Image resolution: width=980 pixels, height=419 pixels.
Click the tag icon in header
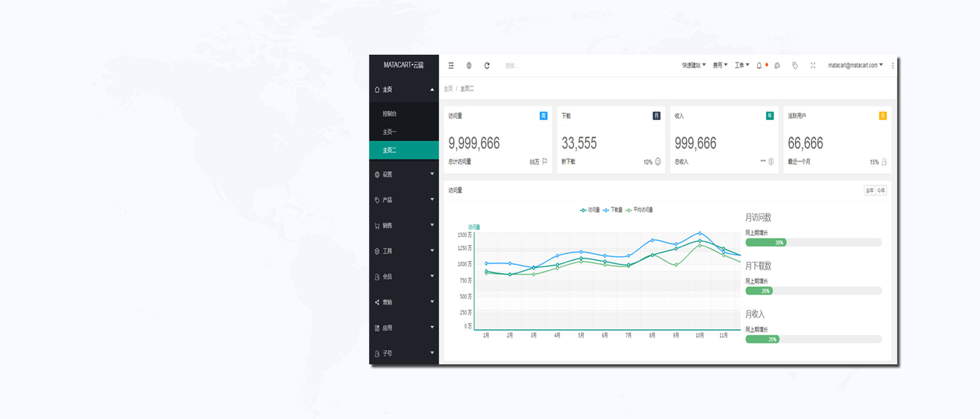pos(795,65)
